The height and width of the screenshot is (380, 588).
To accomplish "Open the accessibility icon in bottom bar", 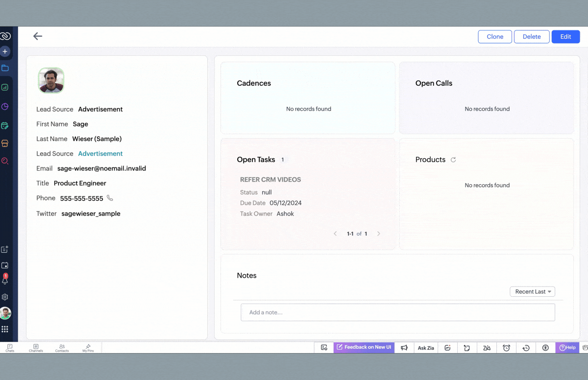I will click(545, 348).
